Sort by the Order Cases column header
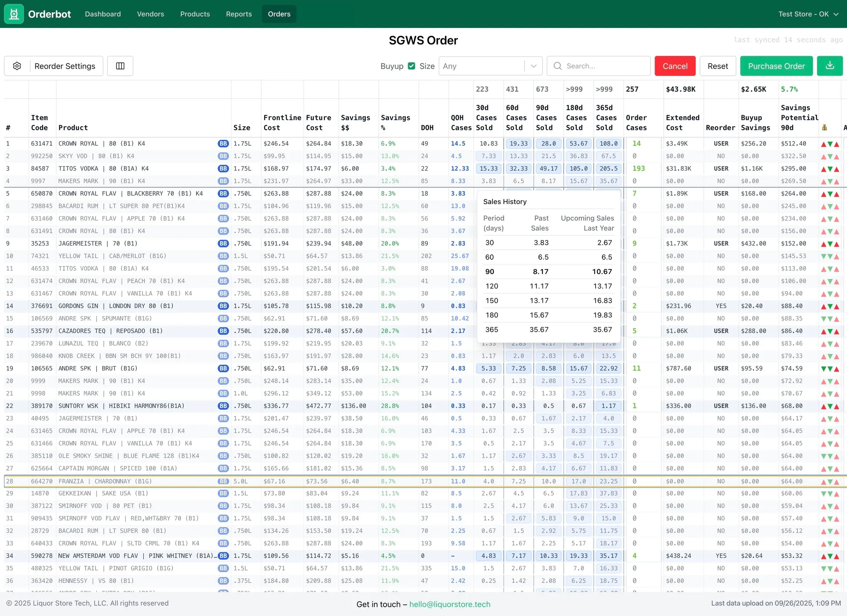The height and width of the screenshot is (616, 847). [636, 123]
